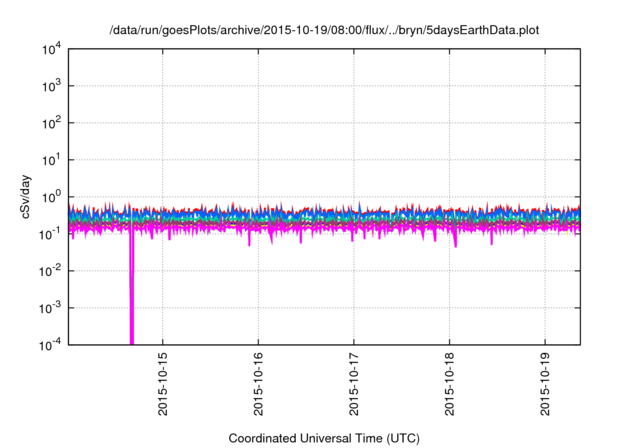This screenshot has width=640, height=448.
Task: Click the 2015-10-17 date label
Action: pyautogui.click(x=354, y=384)
